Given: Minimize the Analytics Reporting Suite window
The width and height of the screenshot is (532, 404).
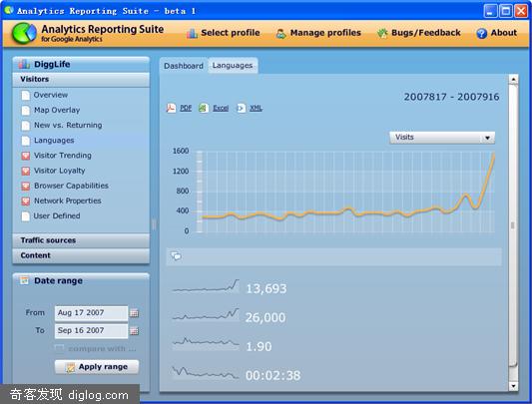Looking at the screenshot, I should [x=490, y=11].
